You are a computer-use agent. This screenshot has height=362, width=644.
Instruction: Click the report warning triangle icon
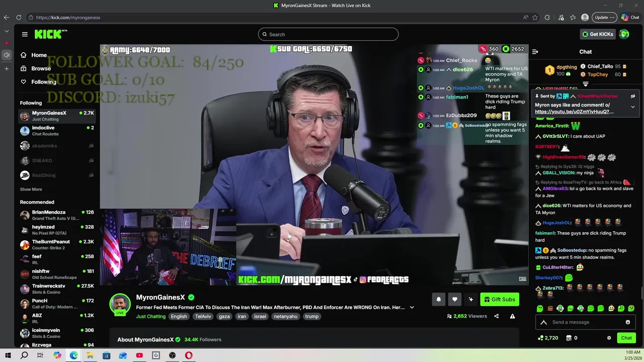512,316
